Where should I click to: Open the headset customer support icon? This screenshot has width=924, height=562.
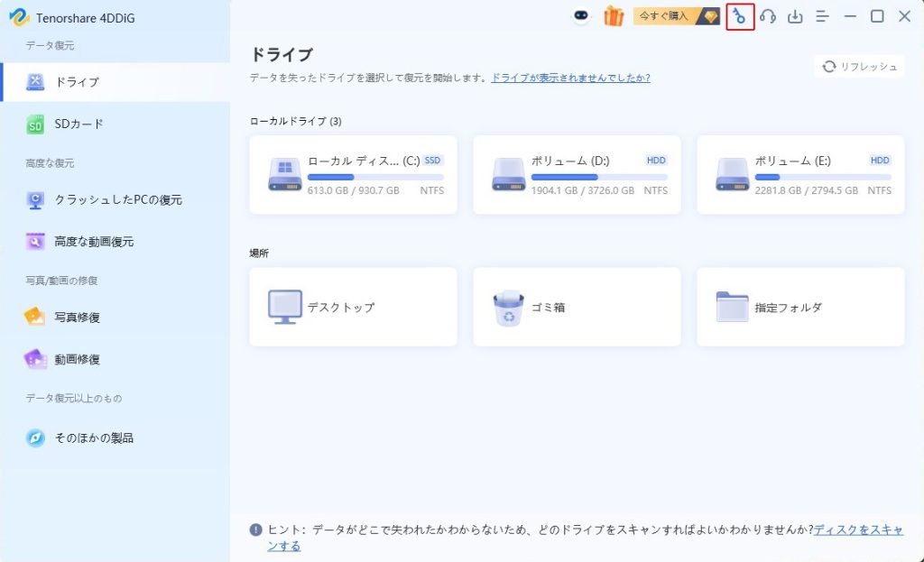click(x=768, y=16)
